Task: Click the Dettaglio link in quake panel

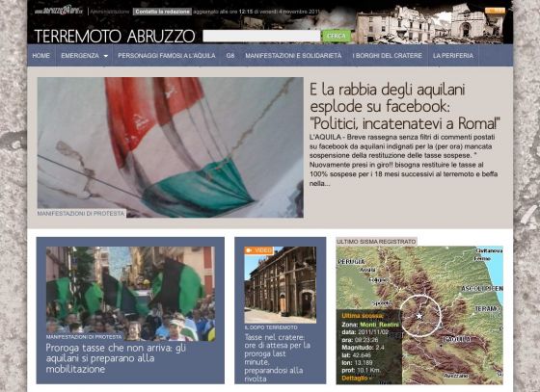Action: tap(356, 378)
